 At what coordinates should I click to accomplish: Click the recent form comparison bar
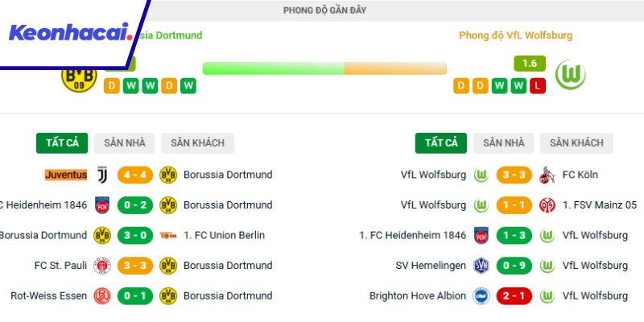[324, 68]
